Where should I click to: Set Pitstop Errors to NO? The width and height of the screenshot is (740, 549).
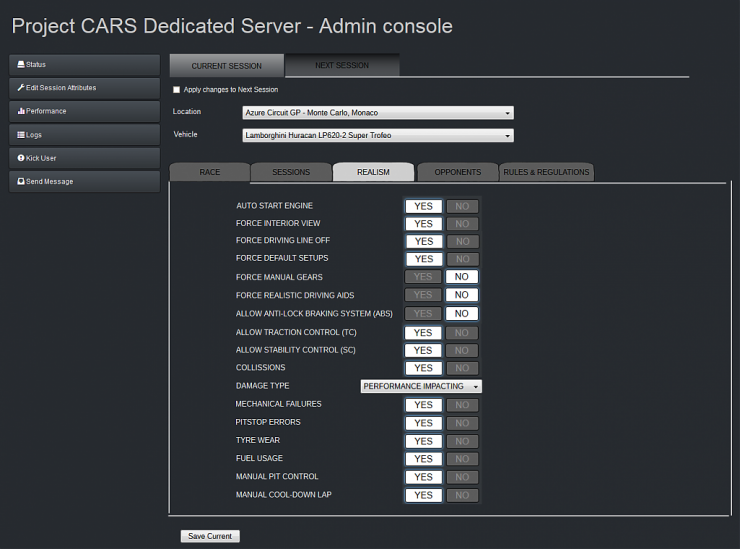(x=462, y=423)
